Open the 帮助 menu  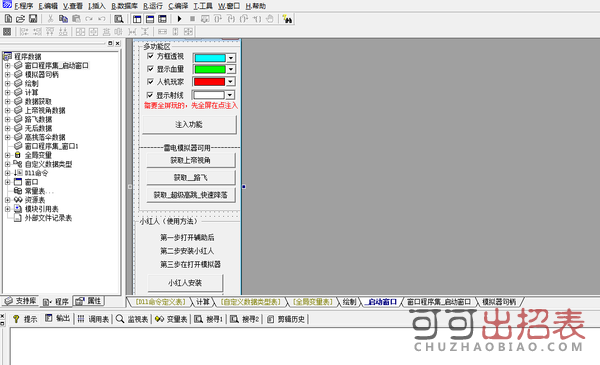click(x=256, y=6)
